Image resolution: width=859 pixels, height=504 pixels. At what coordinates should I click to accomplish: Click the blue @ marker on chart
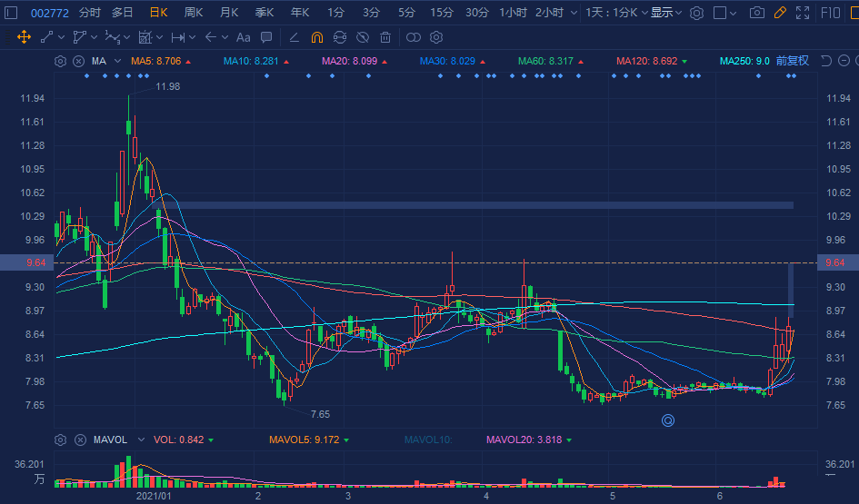(x=668, y=420)
